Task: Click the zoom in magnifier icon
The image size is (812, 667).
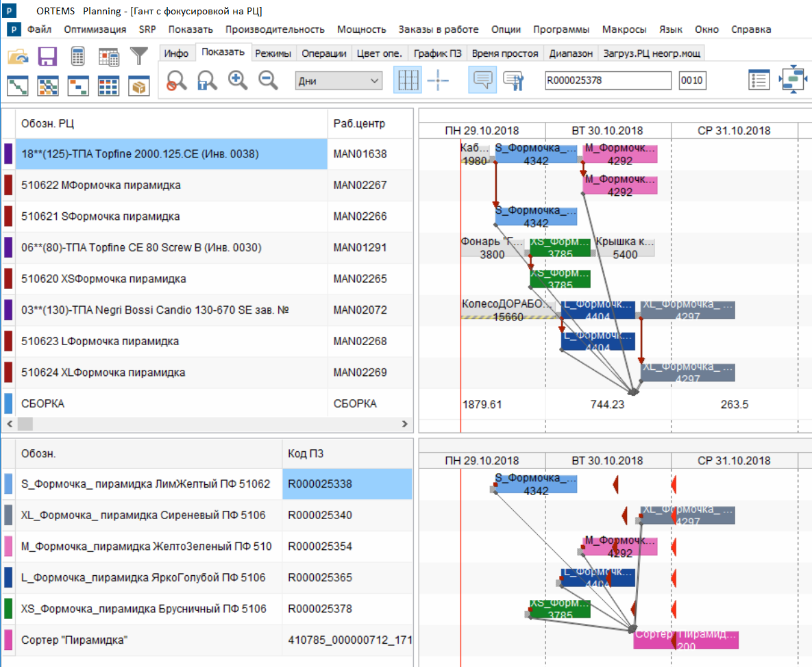Action: (x=238, y=80)
